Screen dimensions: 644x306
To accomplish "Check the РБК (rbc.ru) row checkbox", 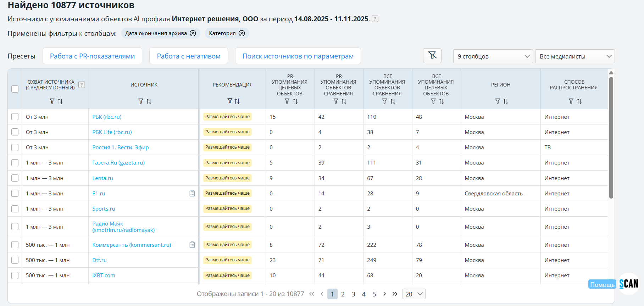I will tap(15, 117).
